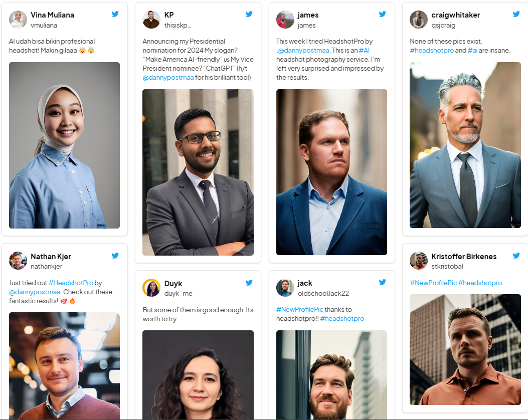
Task: Open the headshot photo in KP's tweet
Action: (x=198, y=172)
